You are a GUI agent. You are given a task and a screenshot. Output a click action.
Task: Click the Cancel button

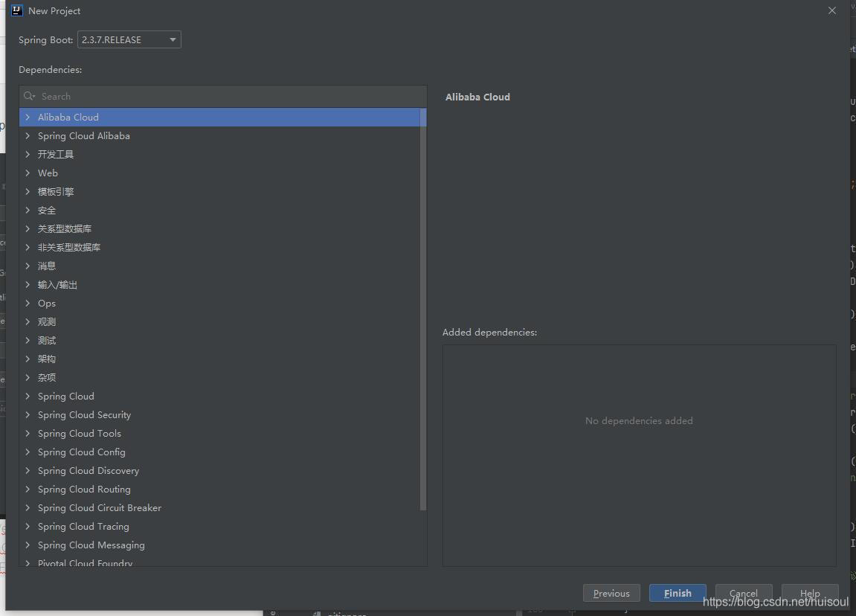744,593
